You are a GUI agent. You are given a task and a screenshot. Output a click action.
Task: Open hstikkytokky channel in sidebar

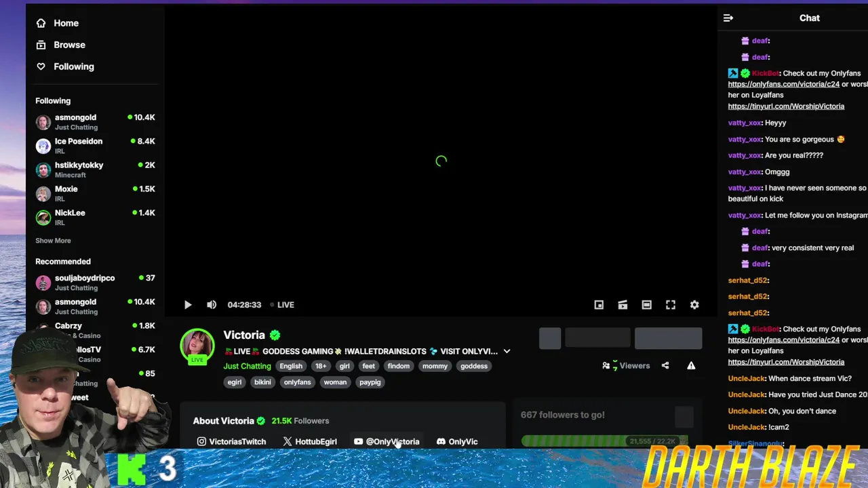coord(95,169)
